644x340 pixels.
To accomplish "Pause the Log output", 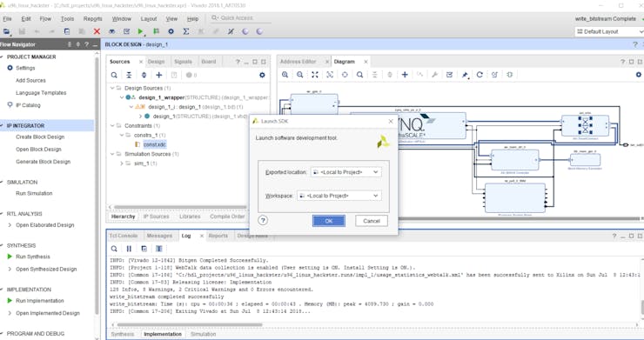I will point(129,249).
